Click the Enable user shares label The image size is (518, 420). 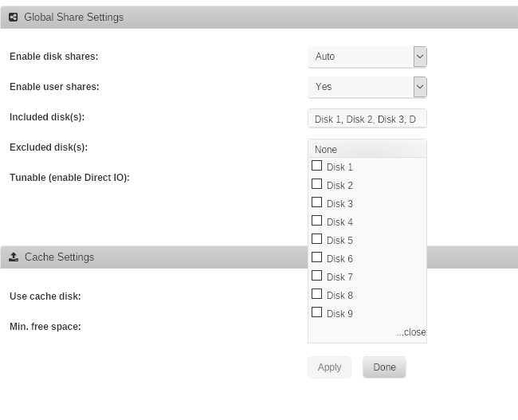coord(54,87)
